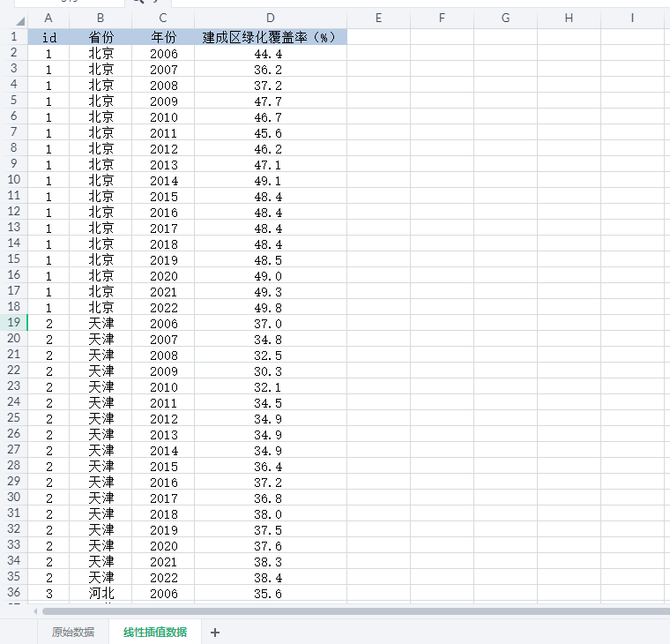Viewport: 670px width, 644px height.
Task: Click the id cell with value 3
Action: click(x=48, y=593)
